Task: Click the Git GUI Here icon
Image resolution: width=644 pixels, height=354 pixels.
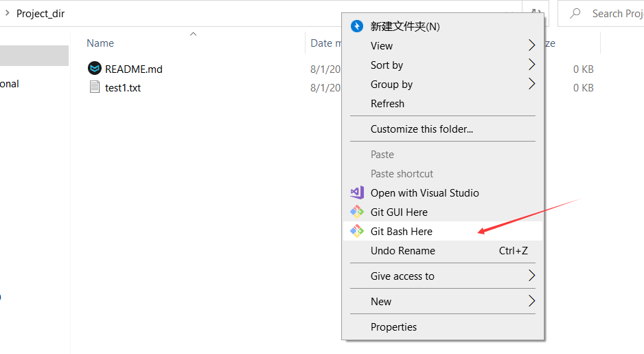Action: coord(357,212)
